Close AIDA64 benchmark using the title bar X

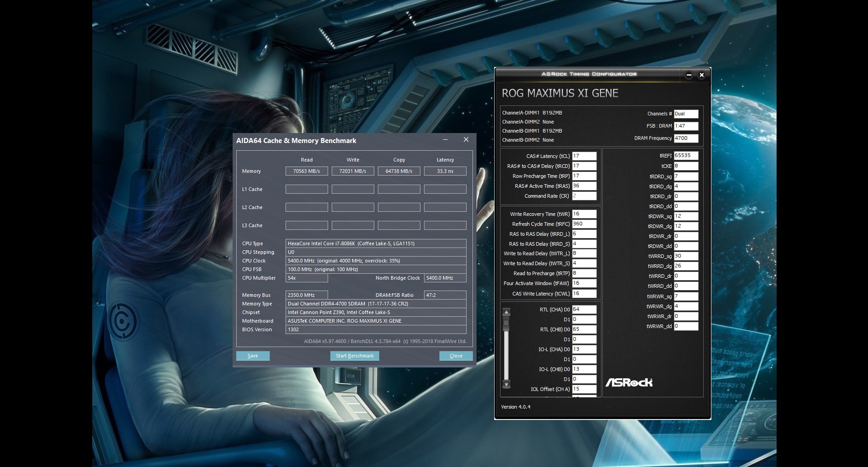[466, 140]
